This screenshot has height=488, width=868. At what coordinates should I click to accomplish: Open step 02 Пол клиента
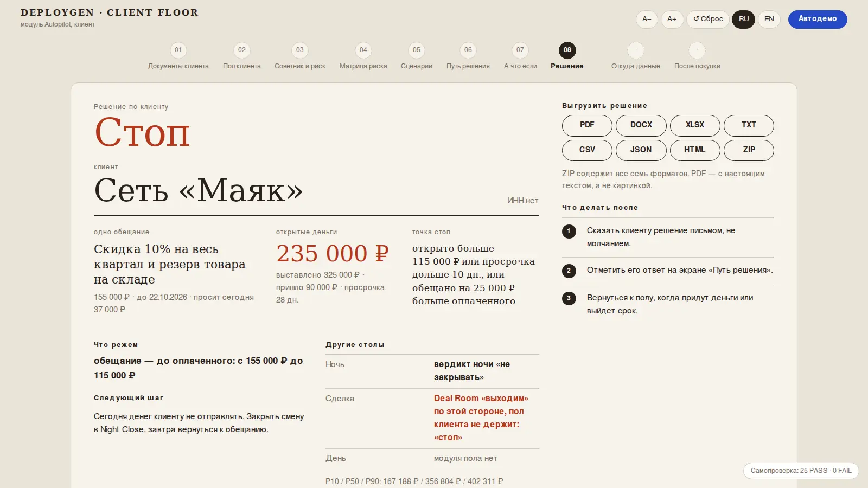point(242,56)
